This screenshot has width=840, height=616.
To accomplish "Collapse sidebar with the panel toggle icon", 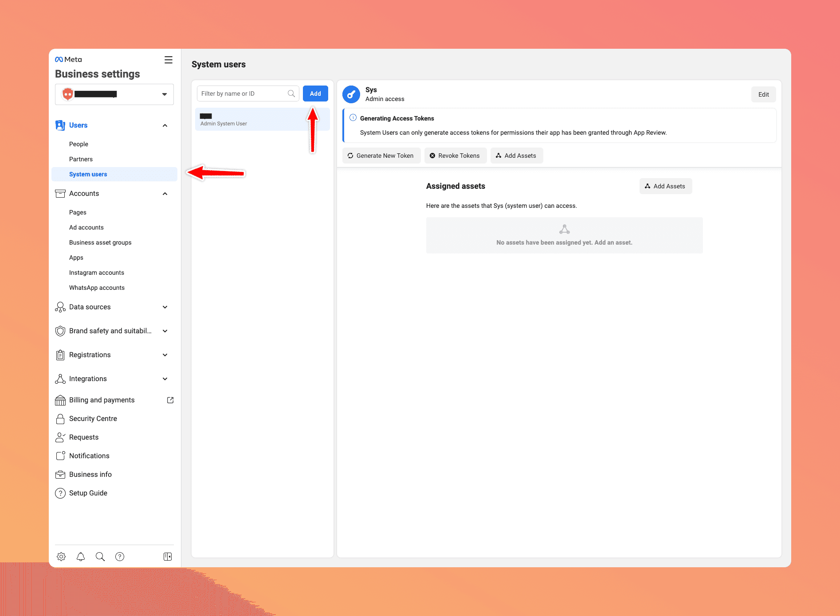I will pos(168,557).
